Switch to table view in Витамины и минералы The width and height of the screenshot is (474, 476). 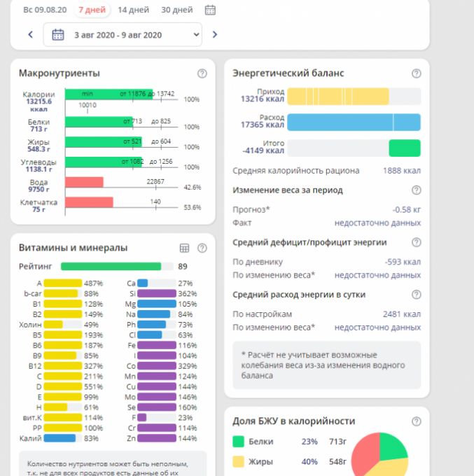click(185, 248)
